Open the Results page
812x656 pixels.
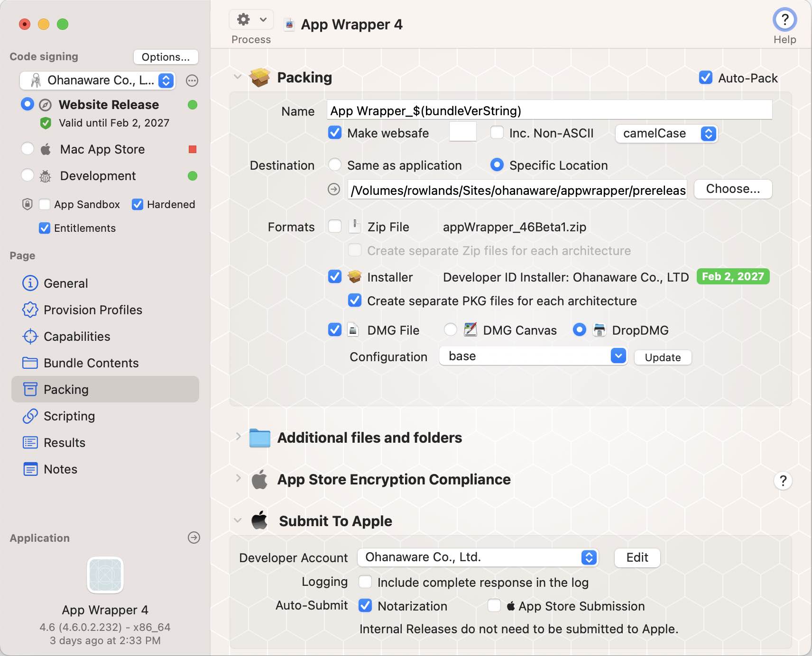click(x=105, y=443)
